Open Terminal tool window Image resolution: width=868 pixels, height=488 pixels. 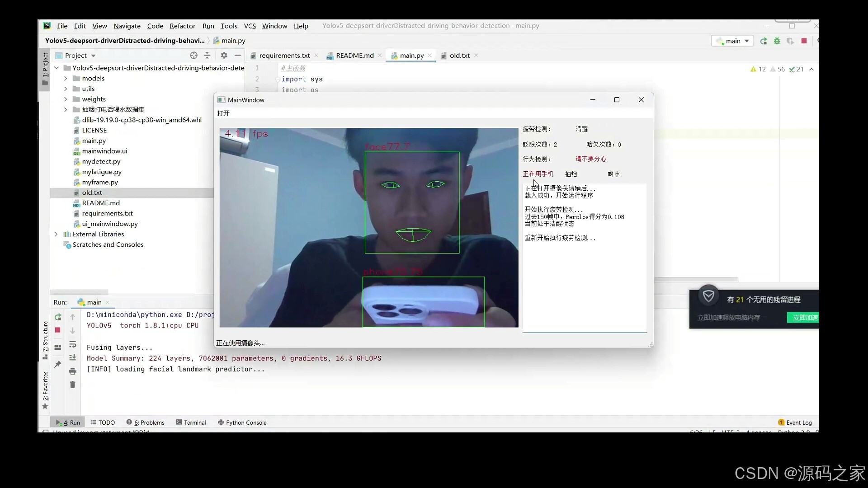point(191,422)
